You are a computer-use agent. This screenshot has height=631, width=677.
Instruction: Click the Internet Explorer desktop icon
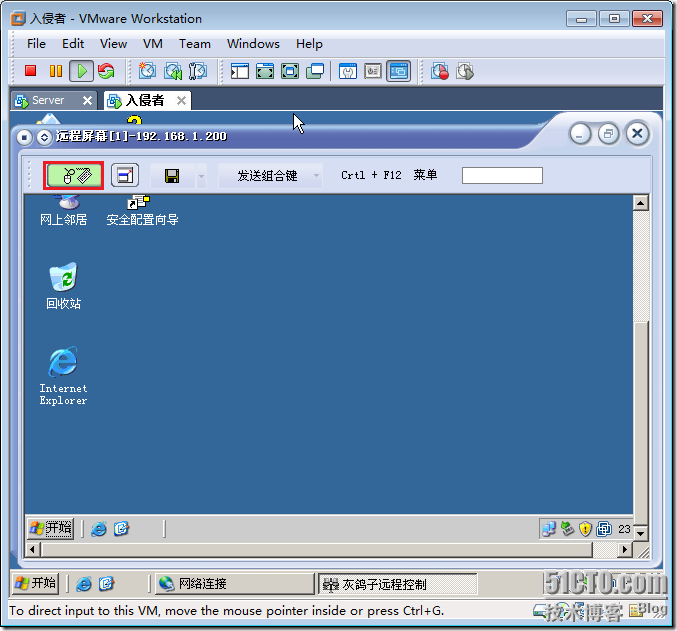pos(63,376)
